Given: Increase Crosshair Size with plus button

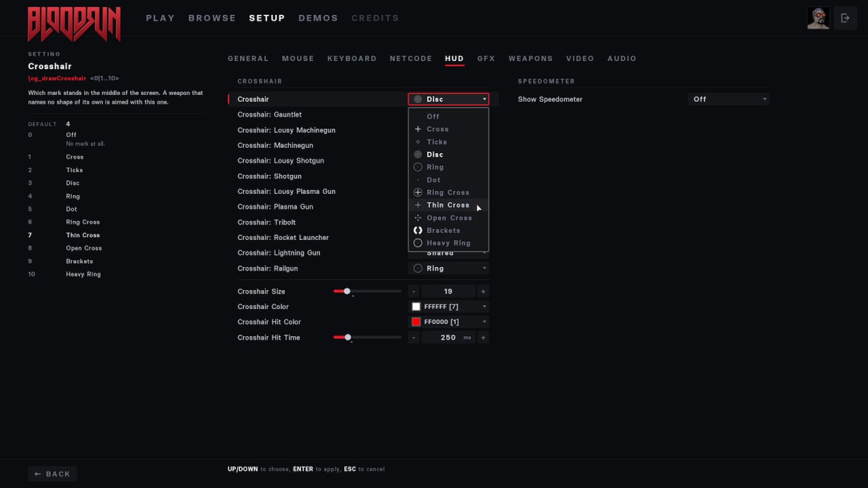Looking at the screenshot, I should click(x=483, y=291).
